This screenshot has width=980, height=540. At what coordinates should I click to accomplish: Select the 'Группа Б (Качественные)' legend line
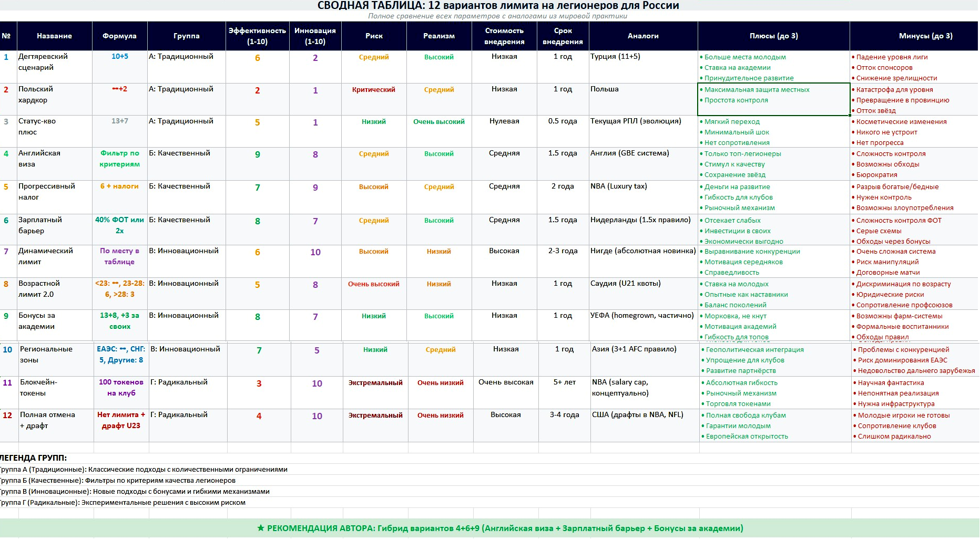pyautogui.click(x=118, y=481)
